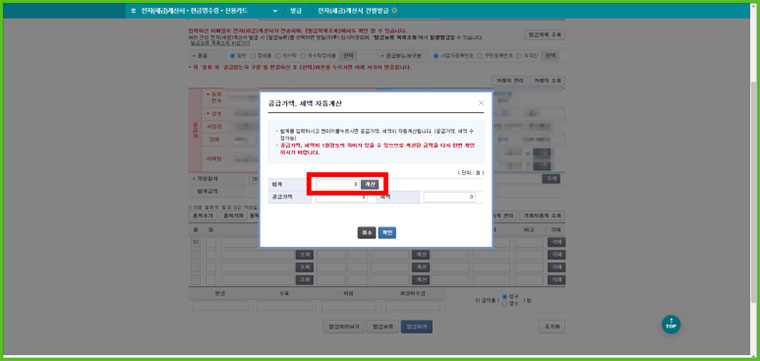Click the 세액 field in the dialog
This screenshot has height=361, width=760.
tap(449, 198)
